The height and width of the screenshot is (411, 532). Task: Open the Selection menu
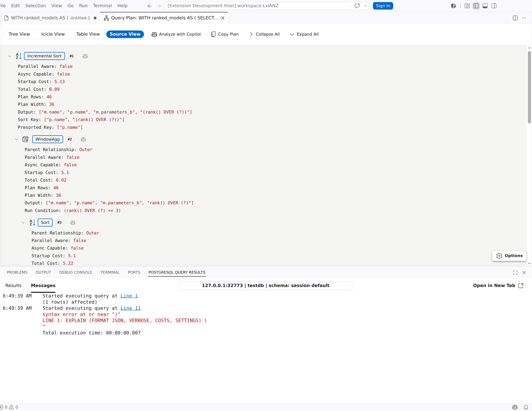(x=36, y=6)
